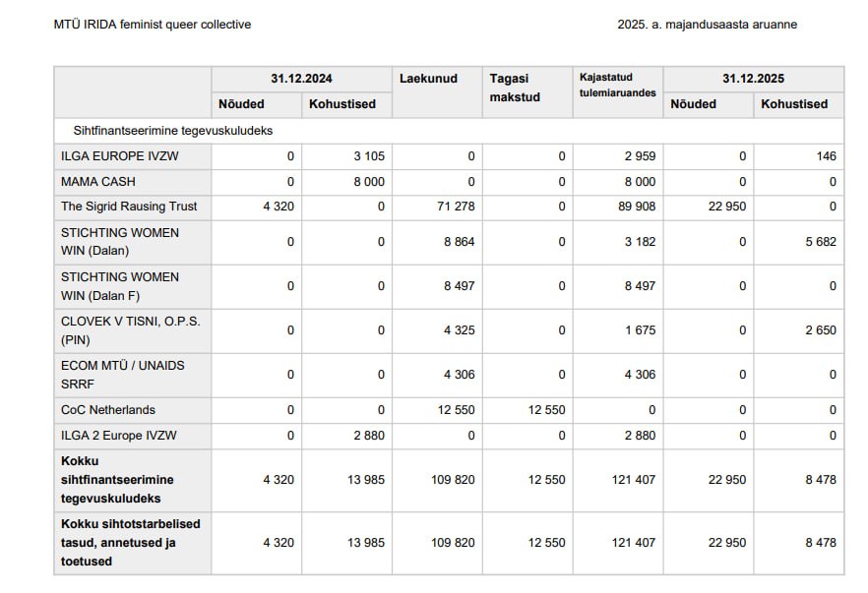Click CoC Netherlands "12 550" in Tagasi makstud
868x593 pixels.
click(546, 410)
